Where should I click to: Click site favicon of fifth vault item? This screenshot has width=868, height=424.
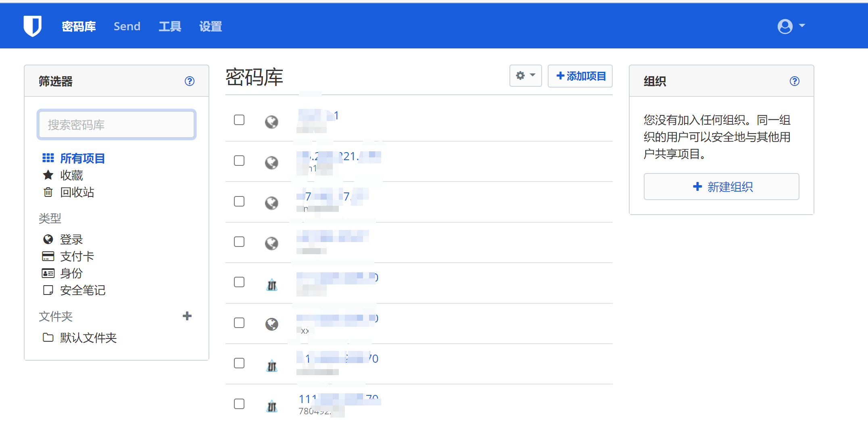coord(272,285)
